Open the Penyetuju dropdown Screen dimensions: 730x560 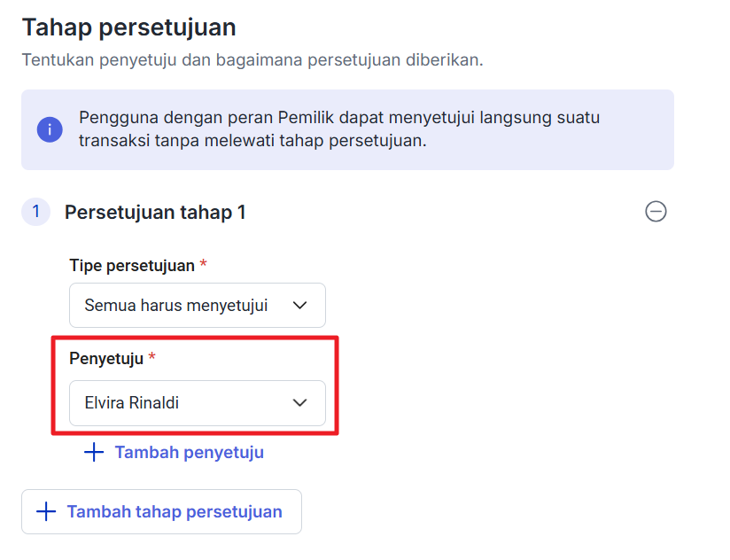pyautogui.click(x=197, y=403)
